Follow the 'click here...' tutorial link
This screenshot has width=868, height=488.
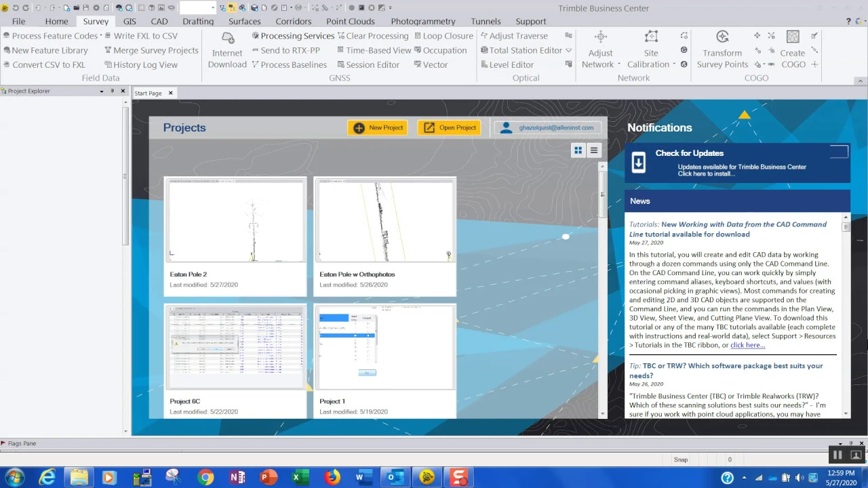click(747, 345)
